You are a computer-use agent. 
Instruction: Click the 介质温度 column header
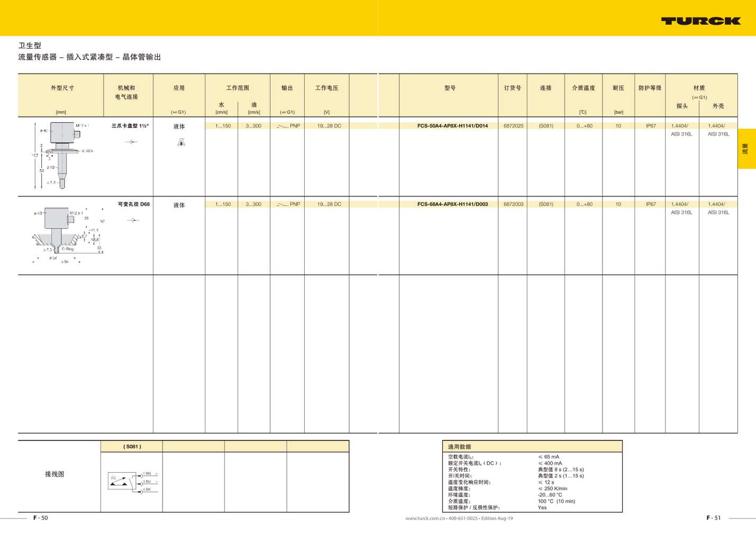(584, 88)
